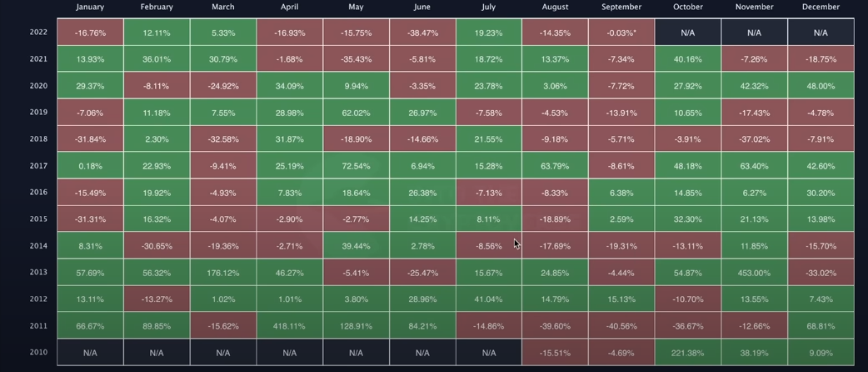Select the -0.03%* cell for September 2022
This screenshot has width=868, height=372.
click(621, 33)
